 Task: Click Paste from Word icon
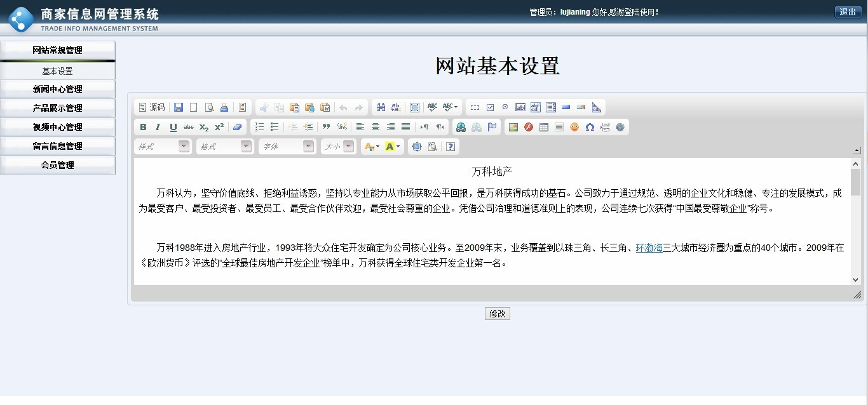pos(325,107)
